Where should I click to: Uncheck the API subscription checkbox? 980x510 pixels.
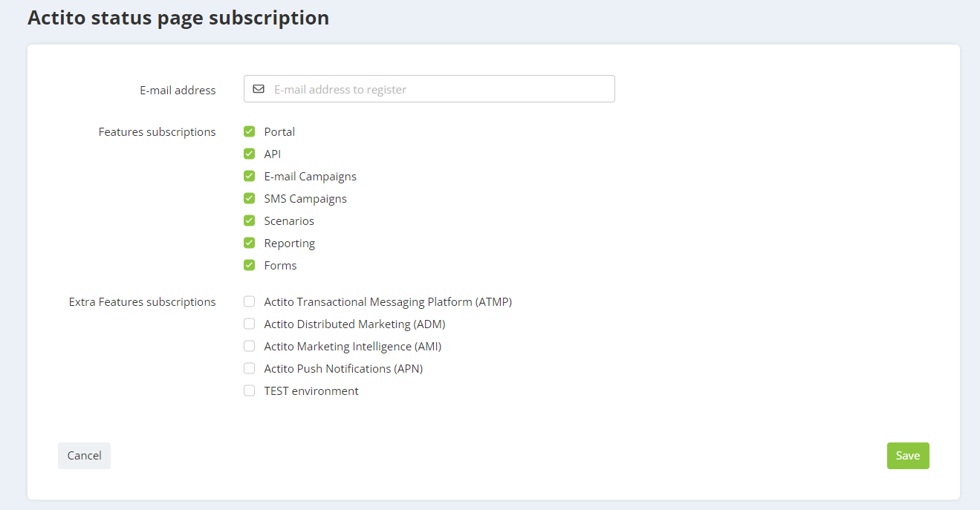point(250,154)
